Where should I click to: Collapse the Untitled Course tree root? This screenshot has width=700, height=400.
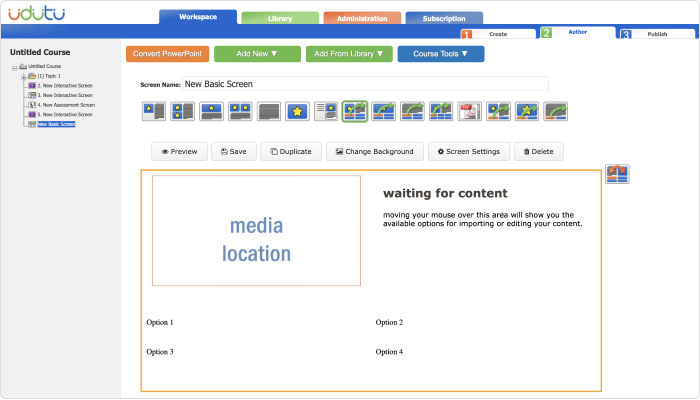(x=15, y=68)
